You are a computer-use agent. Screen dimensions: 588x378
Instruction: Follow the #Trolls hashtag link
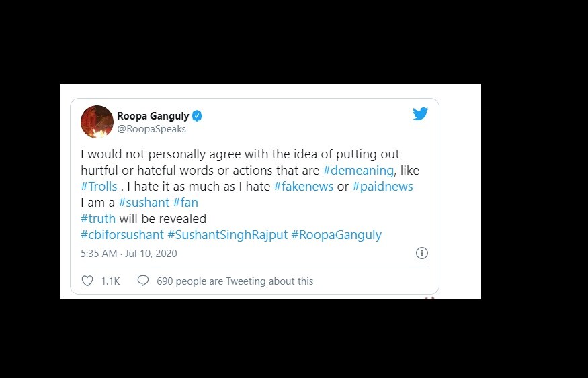pos(99,186)
